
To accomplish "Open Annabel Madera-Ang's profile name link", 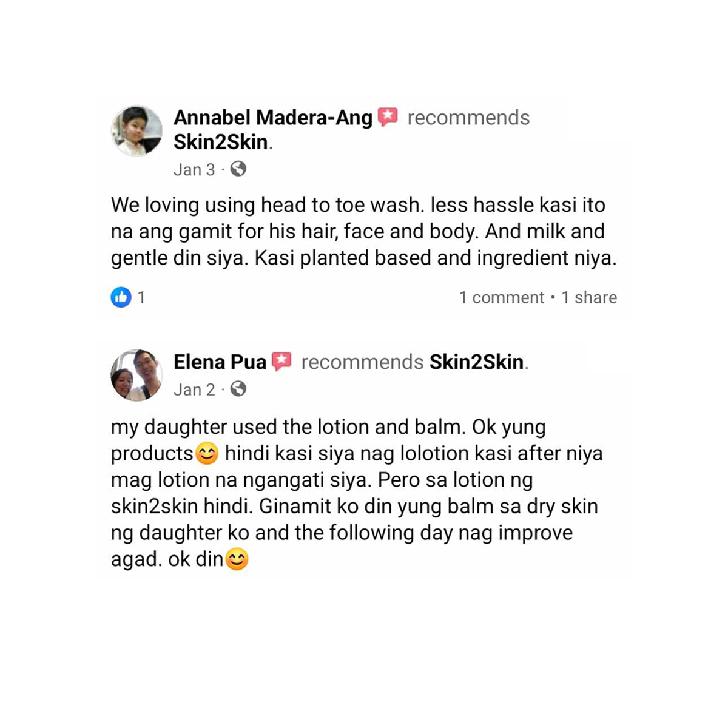I will [273, 117].
